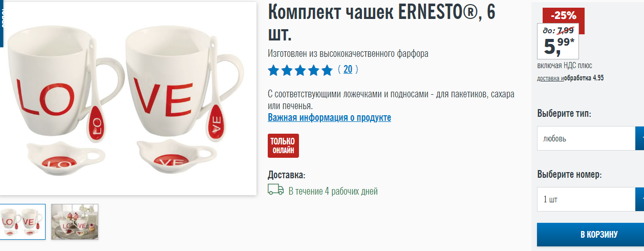Select the second thumbnail with tray photo
The height and width of the screenshot is (251, 644).
(x=75, y=222)
